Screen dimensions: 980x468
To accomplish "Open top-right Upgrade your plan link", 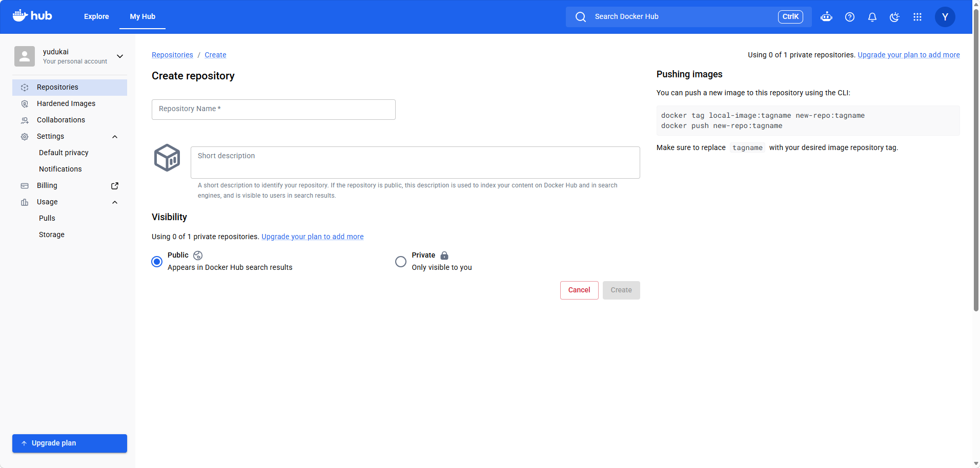I will [x=909, y=55].
